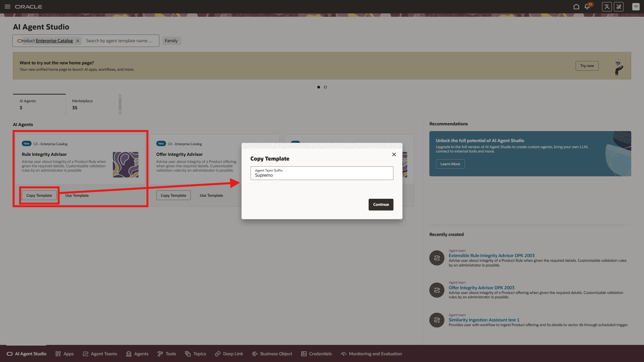Select the second carousel dot
Viewport: 644px width, 362px height.
click(x=325, y=87)
